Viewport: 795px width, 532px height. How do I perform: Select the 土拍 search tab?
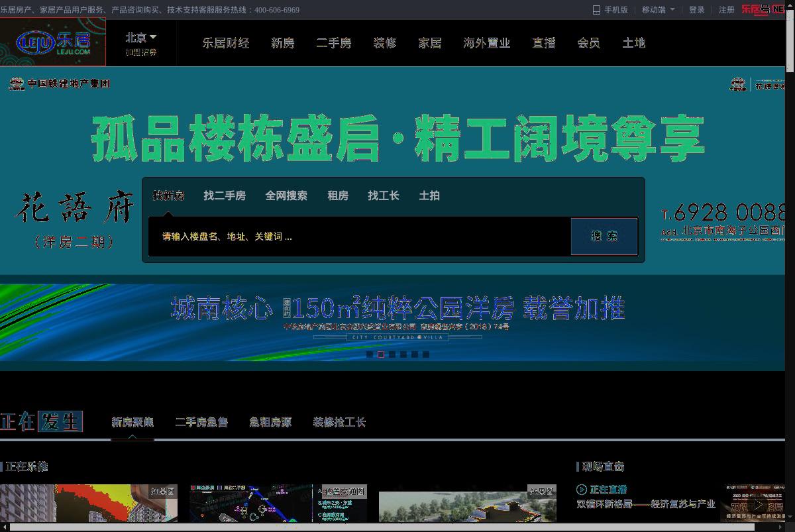tap(429, 195)
